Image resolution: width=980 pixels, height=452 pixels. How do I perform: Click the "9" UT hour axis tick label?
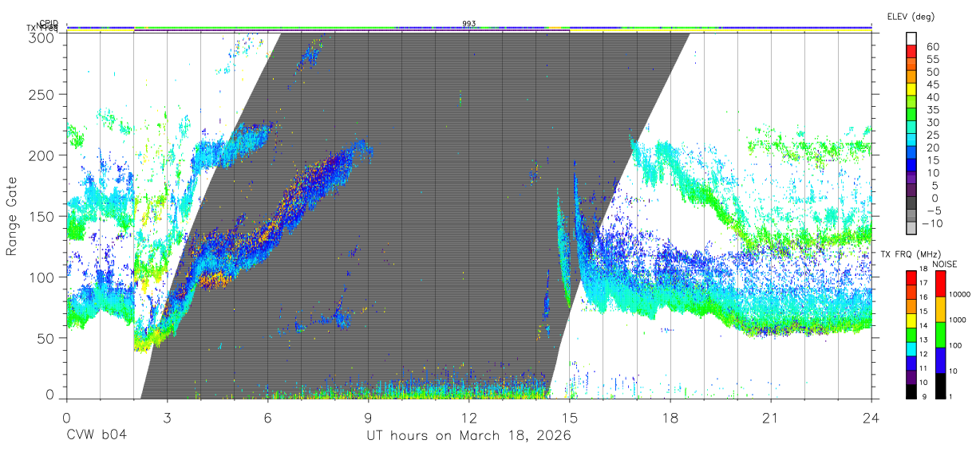point(368,417)
